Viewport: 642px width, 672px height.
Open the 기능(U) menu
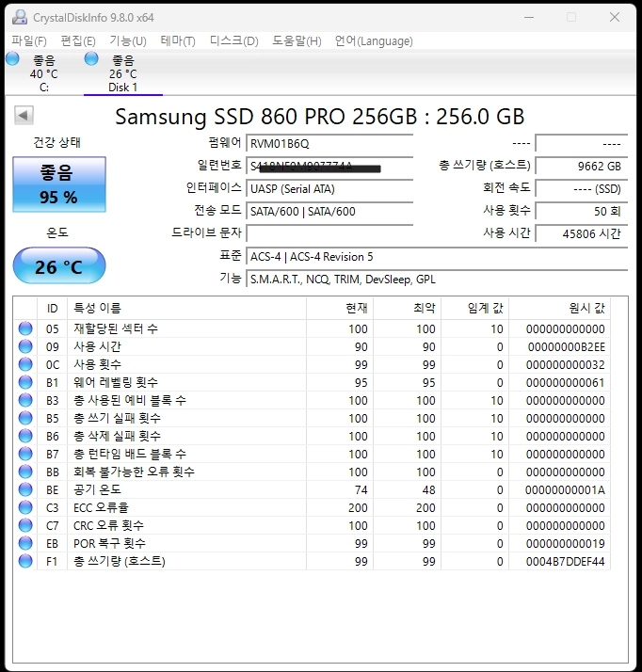click(128, 41)
